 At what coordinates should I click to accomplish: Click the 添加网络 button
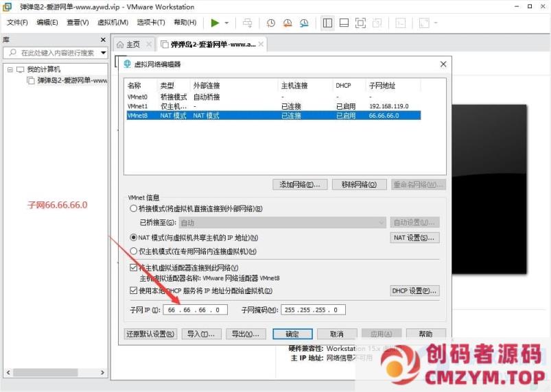[300, 184]
